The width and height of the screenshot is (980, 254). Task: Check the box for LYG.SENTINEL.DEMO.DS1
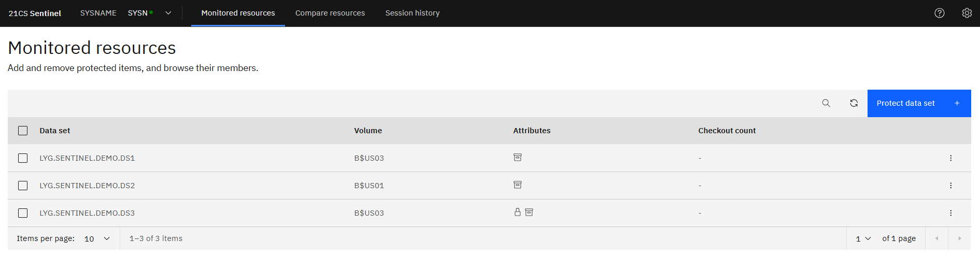pos(23,158)
